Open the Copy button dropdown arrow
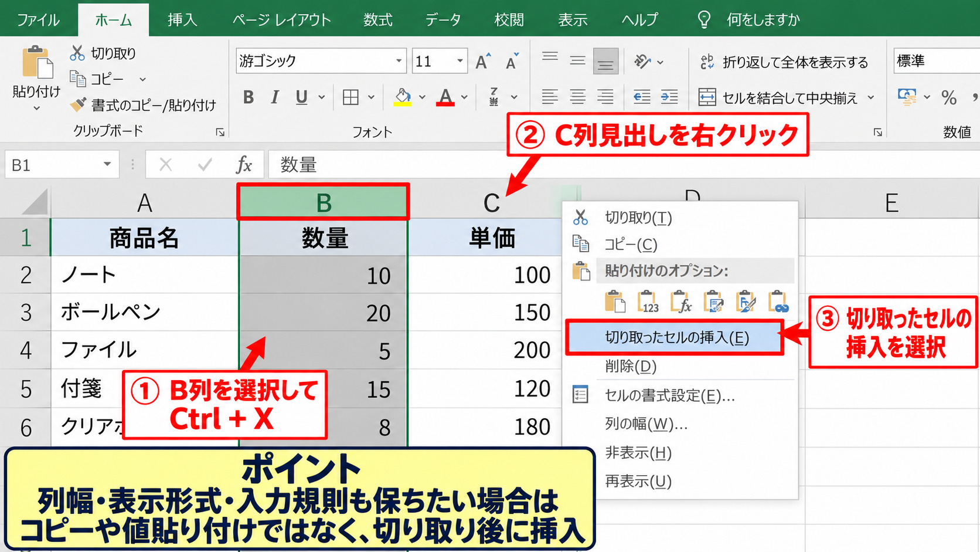Viewport: 980px width, 552px height. click(x=142, y=79)
